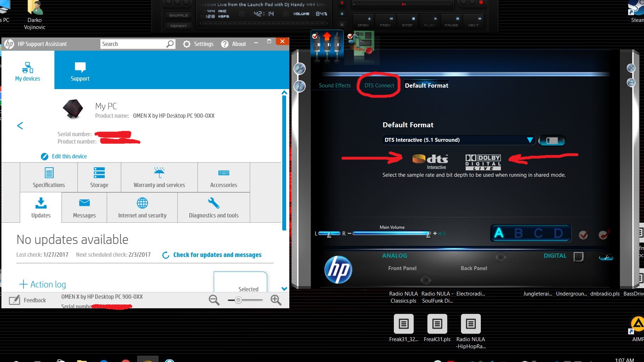Open the Default Format dropdown
Screen dimensions: 644x362
[x=529, y=140]
